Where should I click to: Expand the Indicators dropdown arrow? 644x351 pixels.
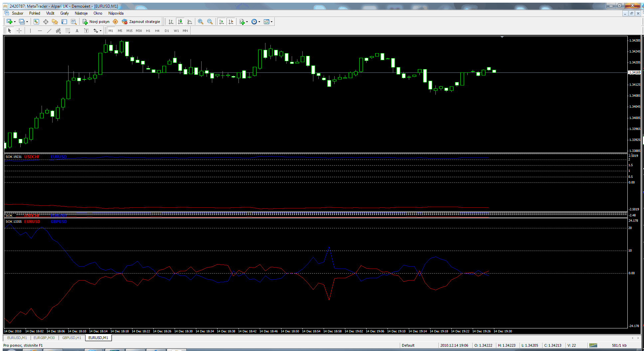(247, 22)
